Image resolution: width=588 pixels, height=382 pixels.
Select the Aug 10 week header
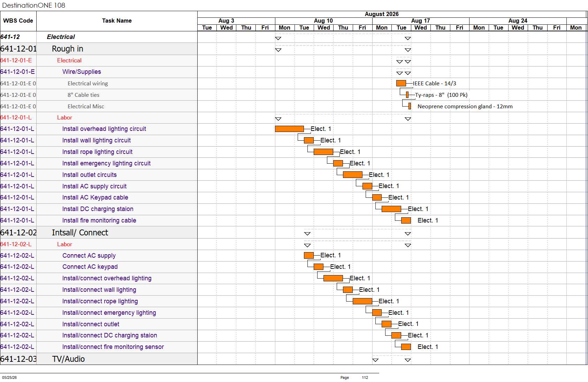click(323, 21)
